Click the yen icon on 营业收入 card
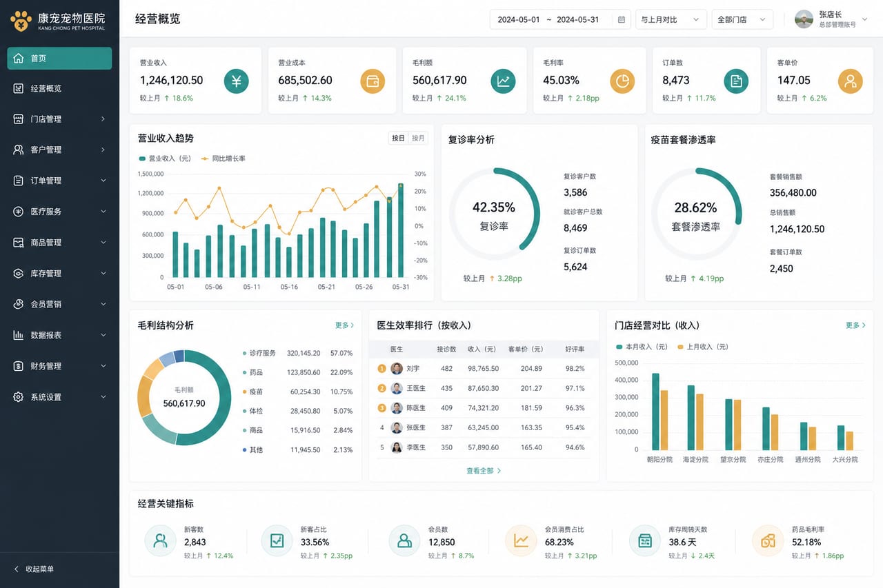The height and width of the screenshot is (588, 883). point(236,81)
